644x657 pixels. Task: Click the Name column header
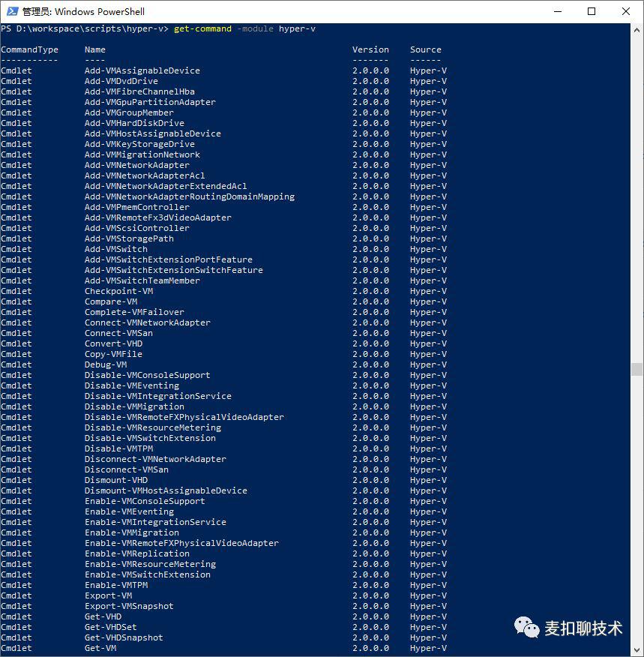pos(95,49)
